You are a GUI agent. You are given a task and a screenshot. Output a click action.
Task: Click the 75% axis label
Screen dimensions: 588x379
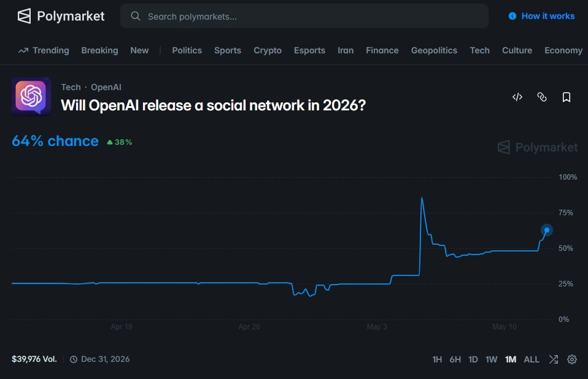coord(565,213)
